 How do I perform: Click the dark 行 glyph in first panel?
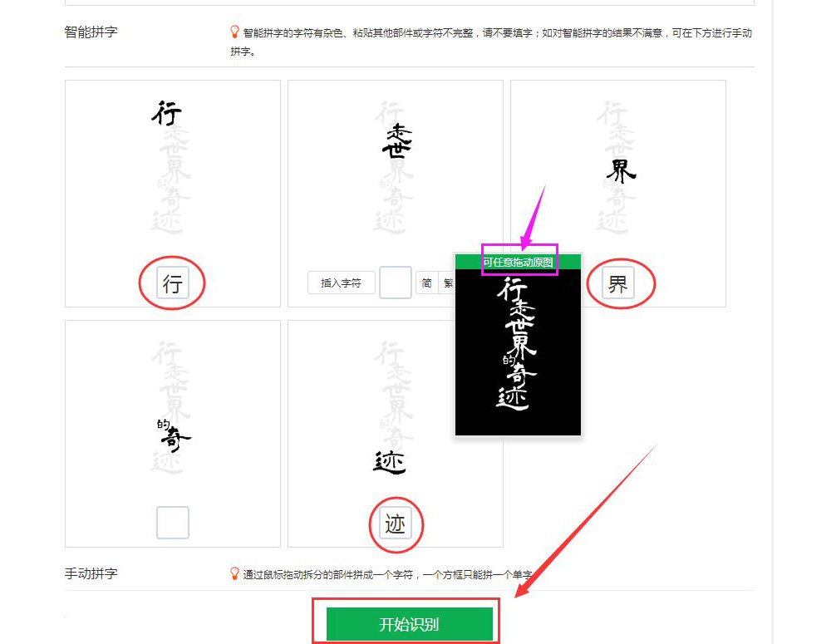point(166,114)
